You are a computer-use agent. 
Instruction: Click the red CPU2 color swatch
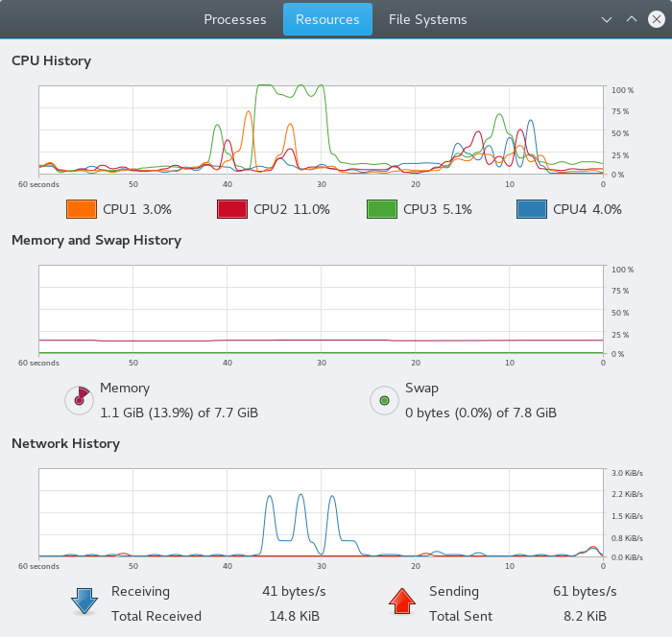point(231,209)
